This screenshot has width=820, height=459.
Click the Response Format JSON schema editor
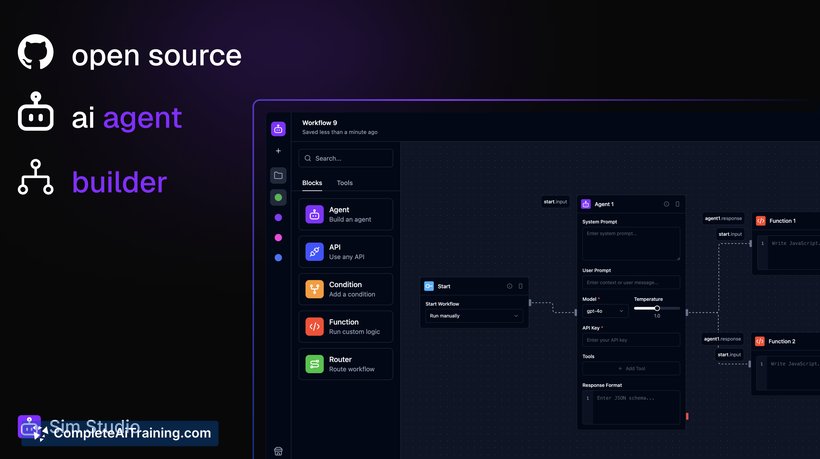coord(631,407)
